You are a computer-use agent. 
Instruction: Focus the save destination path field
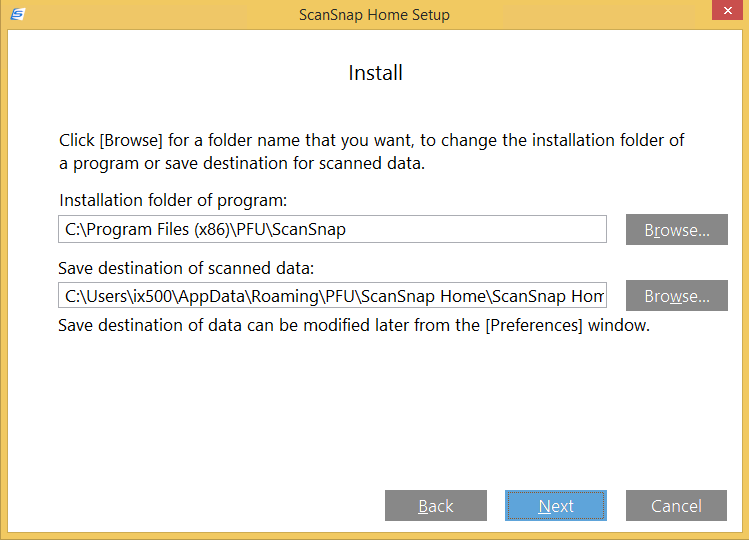[x=331, y=296]
